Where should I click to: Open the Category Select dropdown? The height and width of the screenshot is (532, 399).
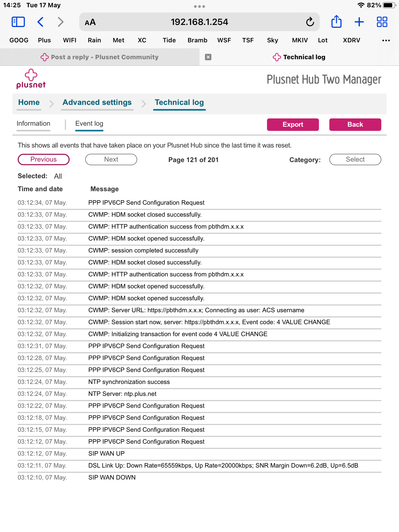(355, 159)
